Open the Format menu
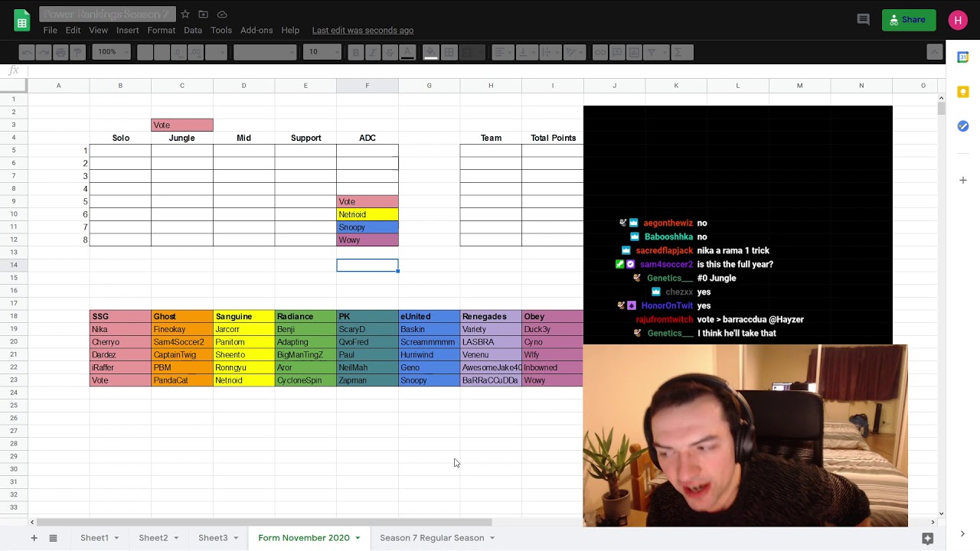The image size is (980, 551). (162, 31)
